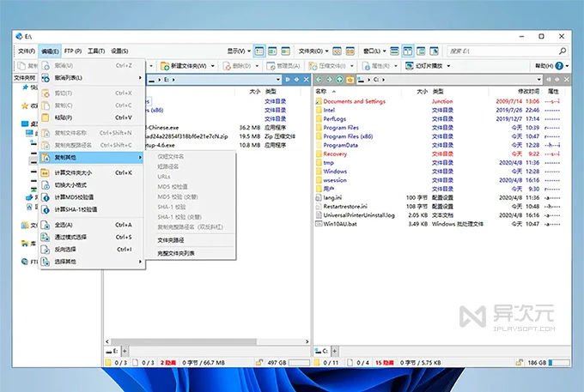The image size is (584, 392).
Task: Open the 工具(T) menu
Action: (x=96, y=51)
